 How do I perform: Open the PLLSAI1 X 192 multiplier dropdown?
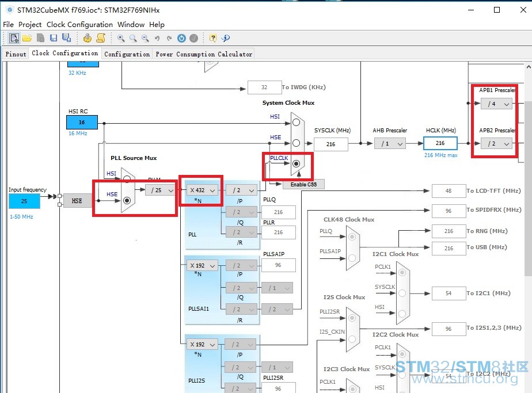[203, 265]
